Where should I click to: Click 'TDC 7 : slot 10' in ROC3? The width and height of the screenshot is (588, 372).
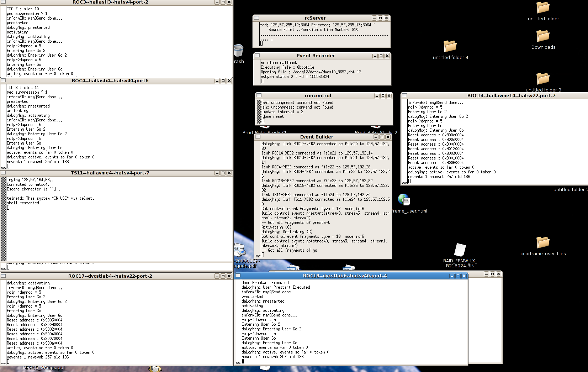coord(23,9)
